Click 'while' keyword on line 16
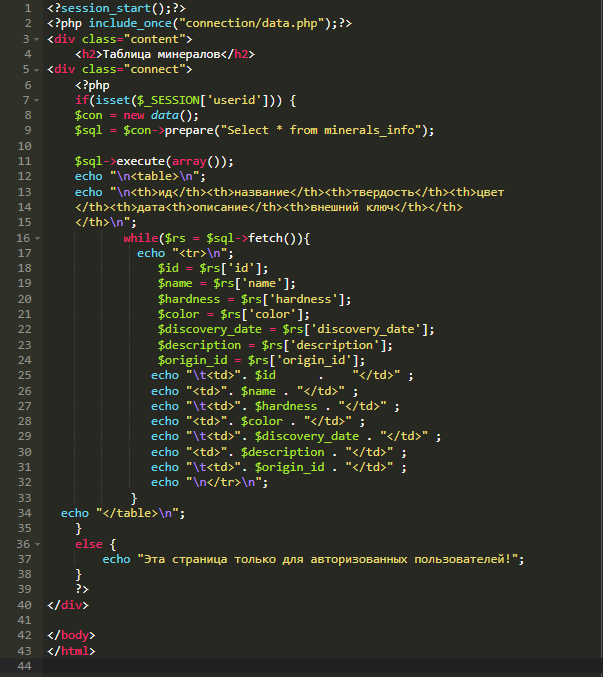Screen dimensions: 603x677 click(x=141, y=238)
